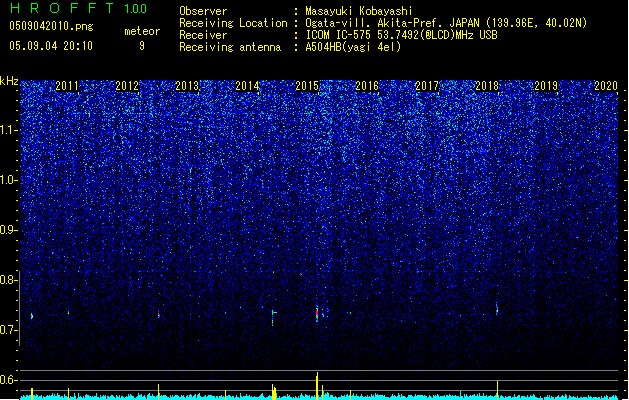This screenshot has width=629, height=400.
Task: Click the 1.1 kHz frequency label
Action: point(8,130)
